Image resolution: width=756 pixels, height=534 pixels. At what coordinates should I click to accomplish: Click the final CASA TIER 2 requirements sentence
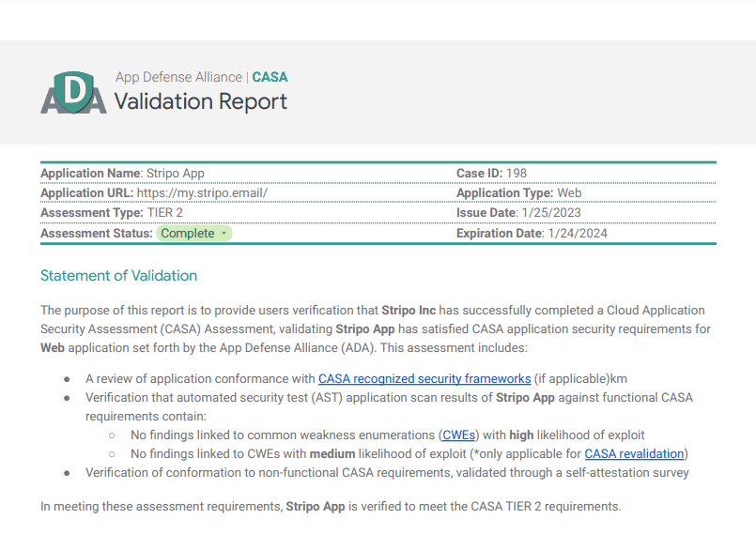point(331,506)
